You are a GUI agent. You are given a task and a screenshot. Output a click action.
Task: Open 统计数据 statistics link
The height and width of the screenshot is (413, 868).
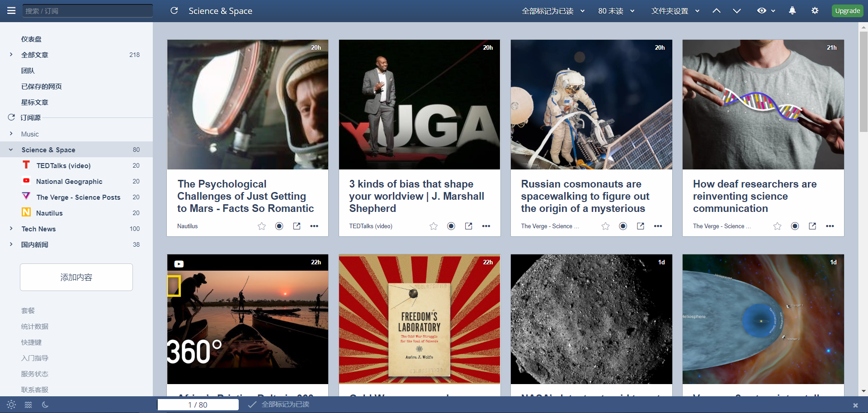[x=35, y=326]
